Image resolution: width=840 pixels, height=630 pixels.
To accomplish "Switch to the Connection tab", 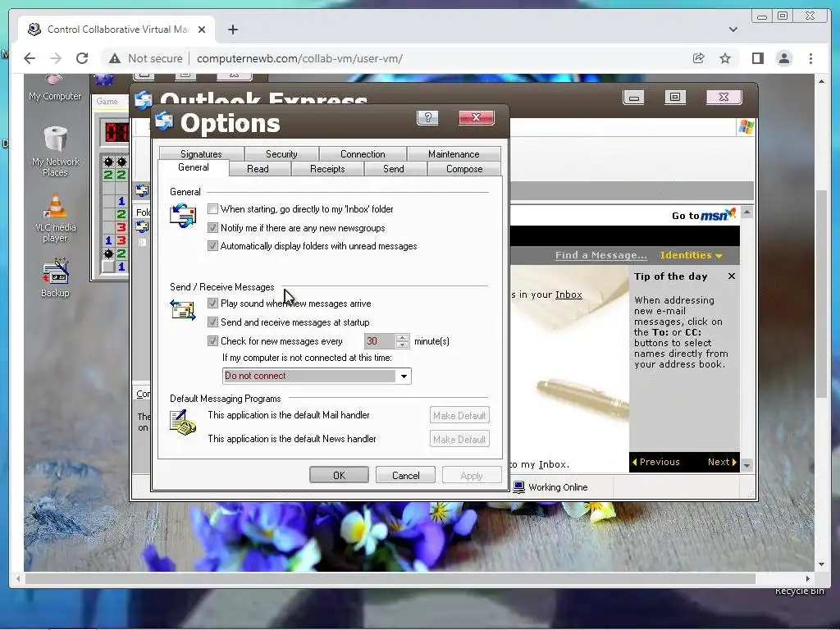I will (363, 153).
